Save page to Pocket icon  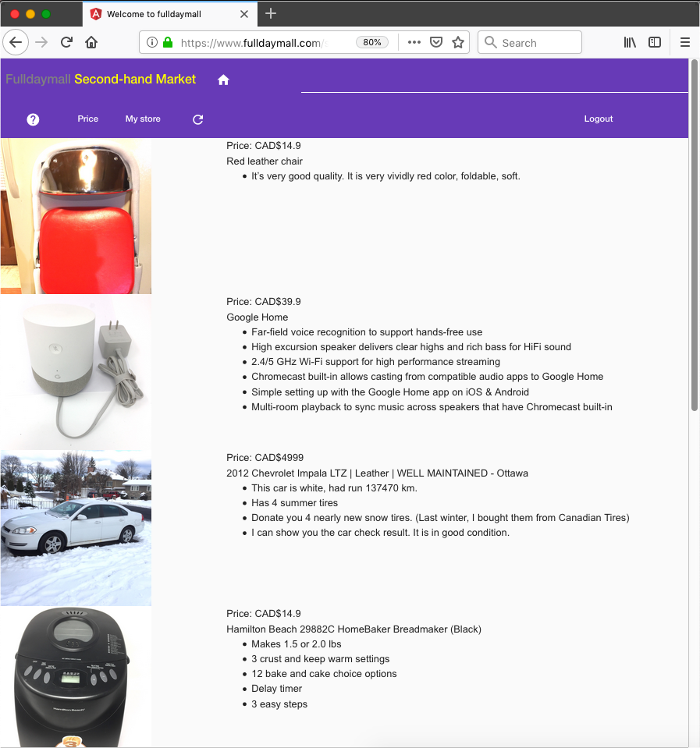437,42
